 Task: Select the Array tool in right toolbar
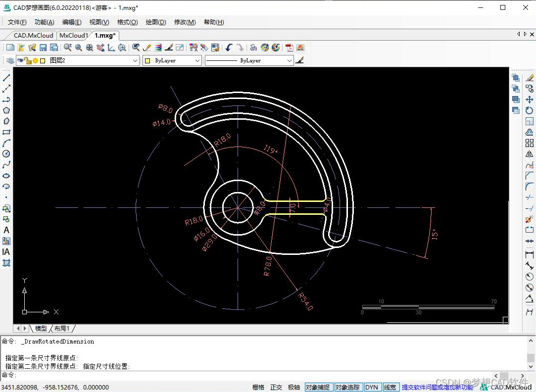[x=530, y=143]
